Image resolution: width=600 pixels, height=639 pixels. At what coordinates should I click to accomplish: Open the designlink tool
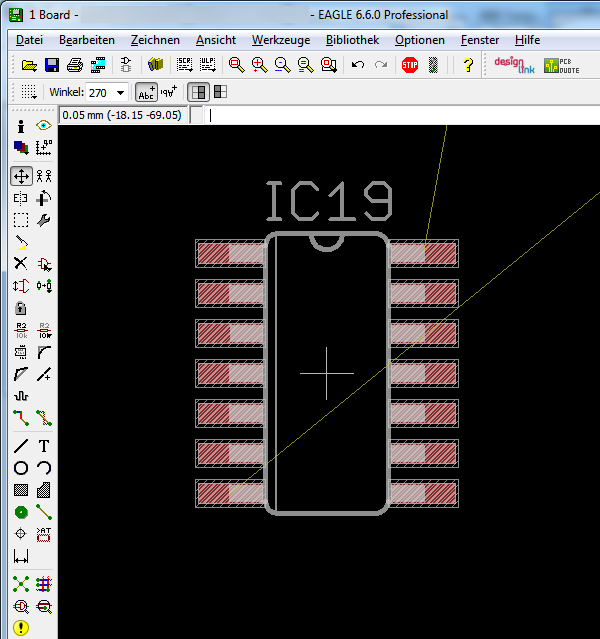[x=514, y=65]
